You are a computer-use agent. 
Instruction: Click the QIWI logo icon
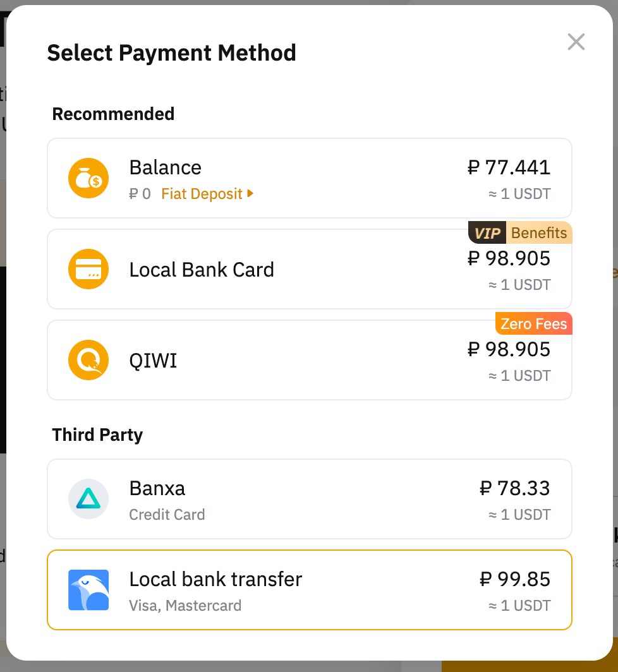point(88,360)
